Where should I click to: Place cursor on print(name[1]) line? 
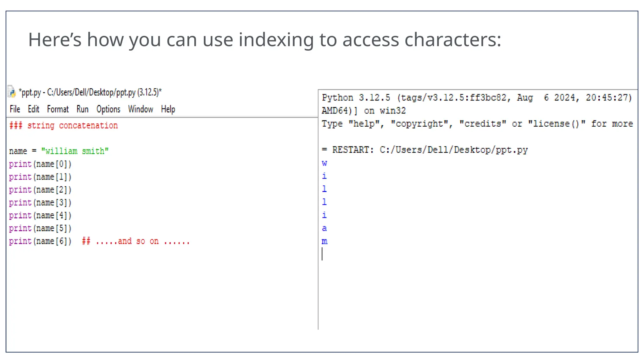tap(40, 177)
